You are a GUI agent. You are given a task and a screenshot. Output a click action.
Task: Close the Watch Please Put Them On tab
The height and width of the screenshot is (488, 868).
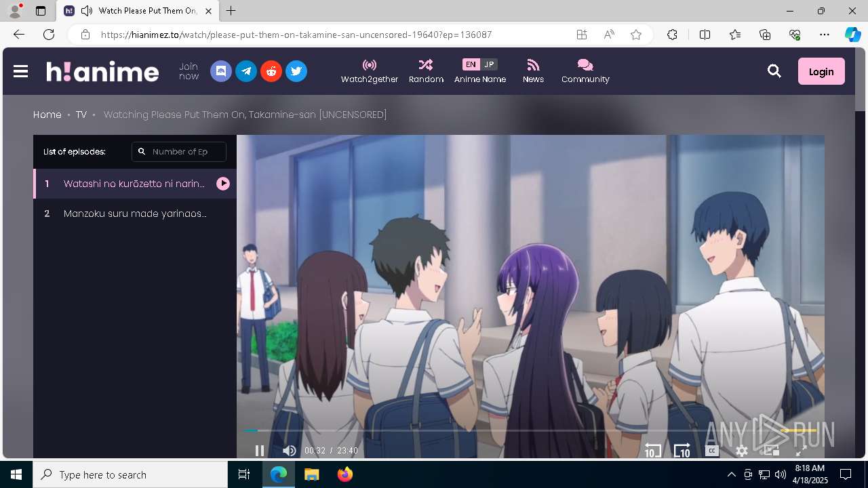coord(208,11)
